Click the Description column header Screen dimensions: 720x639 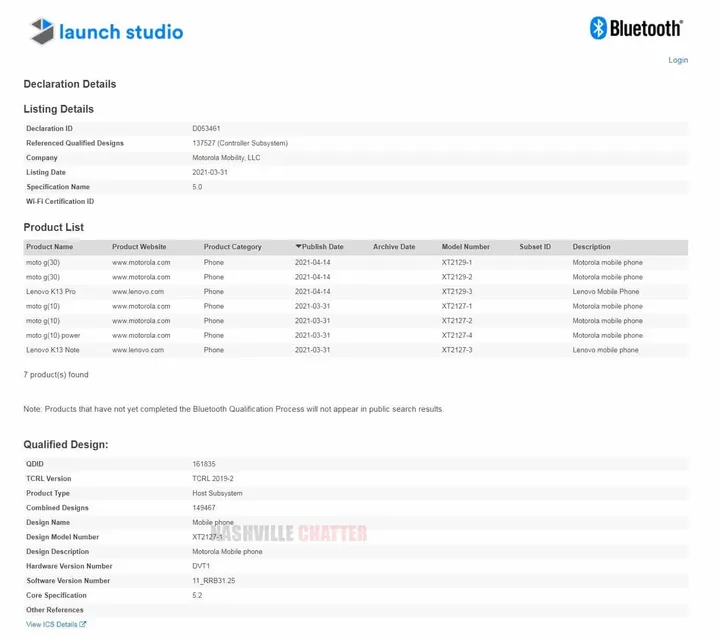(591, 247)
